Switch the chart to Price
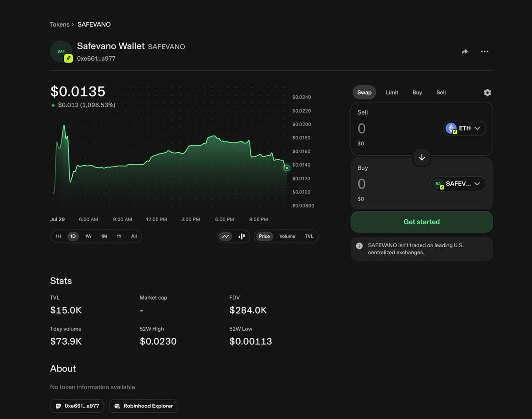Screen dimensions: 532x419 coord(264,236)
